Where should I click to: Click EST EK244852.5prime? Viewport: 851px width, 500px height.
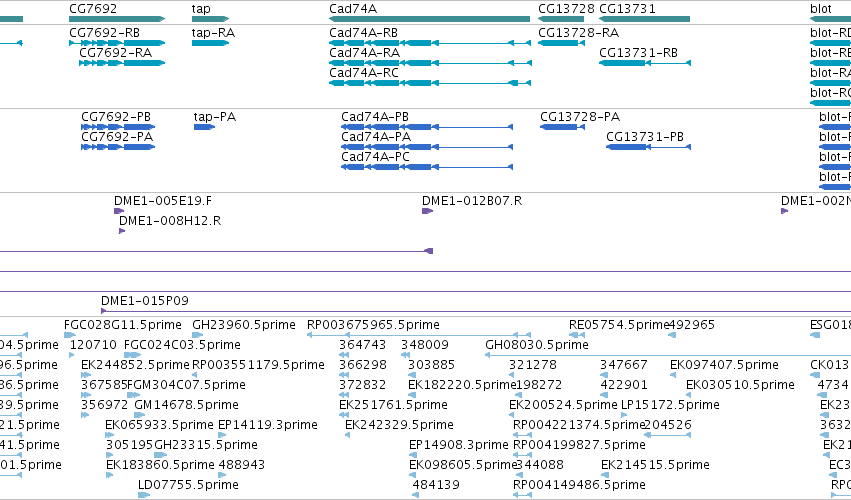[136, 365]
